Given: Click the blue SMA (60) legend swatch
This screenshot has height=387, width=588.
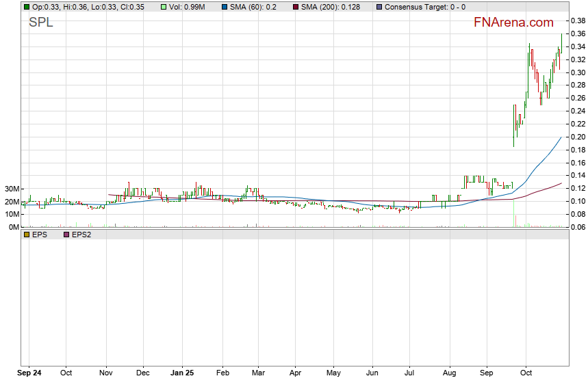Looking at the screenshot, I should 225,7.
